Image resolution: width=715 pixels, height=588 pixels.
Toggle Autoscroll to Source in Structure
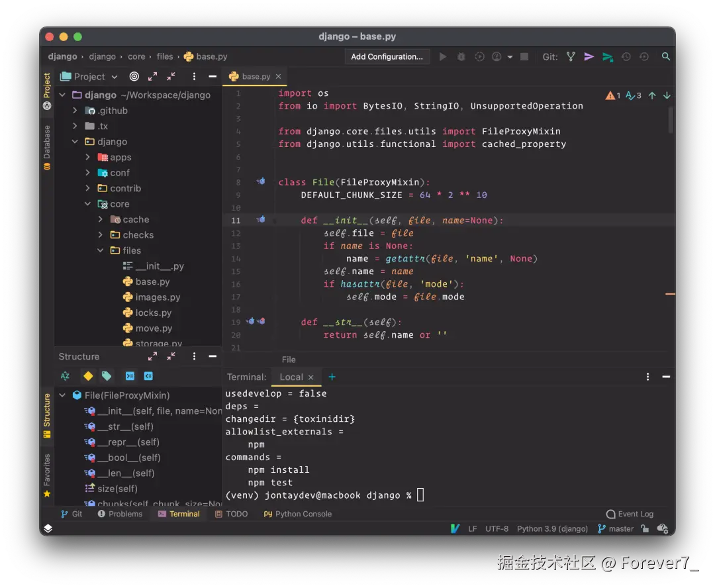[130, 376]
